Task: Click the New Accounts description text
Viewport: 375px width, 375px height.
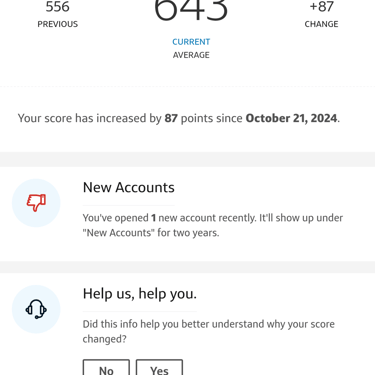Action: 213,225
